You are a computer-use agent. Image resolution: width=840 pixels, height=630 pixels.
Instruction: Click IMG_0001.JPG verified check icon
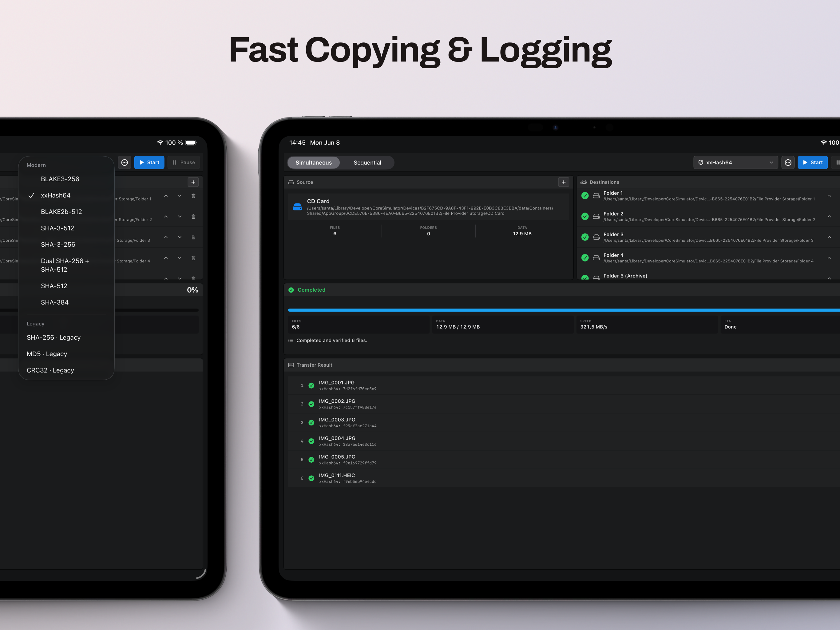click(x=311, y=386)
